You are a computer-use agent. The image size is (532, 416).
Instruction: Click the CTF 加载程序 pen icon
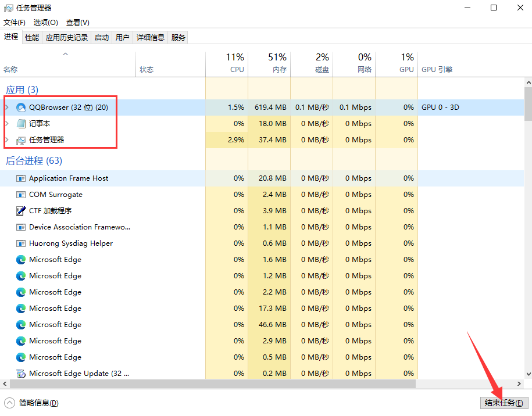pos(21,211)
